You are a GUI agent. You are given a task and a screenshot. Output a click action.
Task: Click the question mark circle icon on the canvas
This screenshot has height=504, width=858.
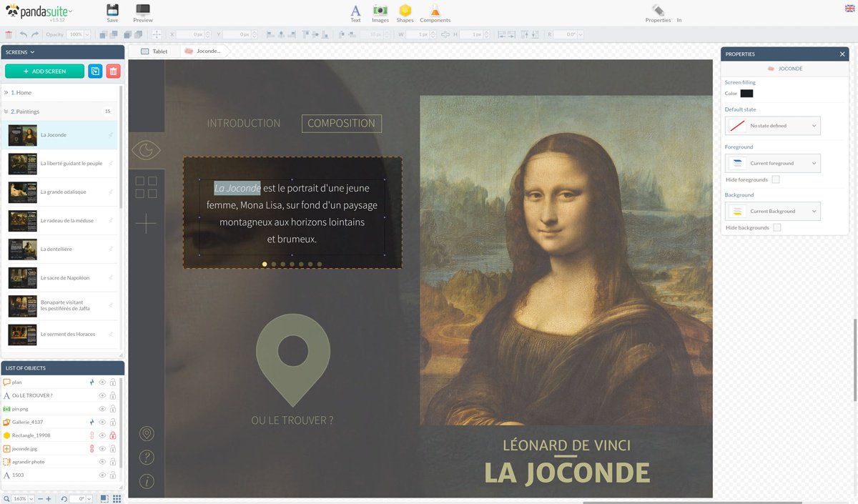coord(147,458)
